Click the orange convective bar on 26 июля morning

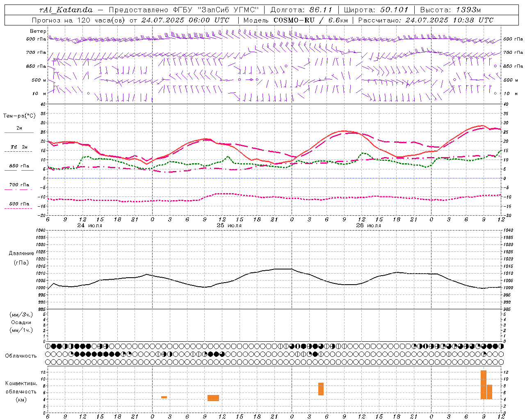321,389
